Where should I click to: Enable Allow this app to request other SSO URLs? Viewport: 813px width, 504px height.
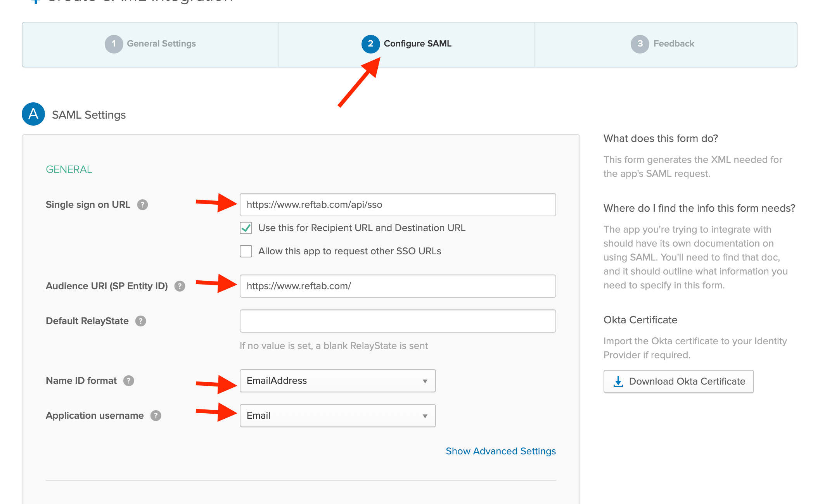coord(246,251)
